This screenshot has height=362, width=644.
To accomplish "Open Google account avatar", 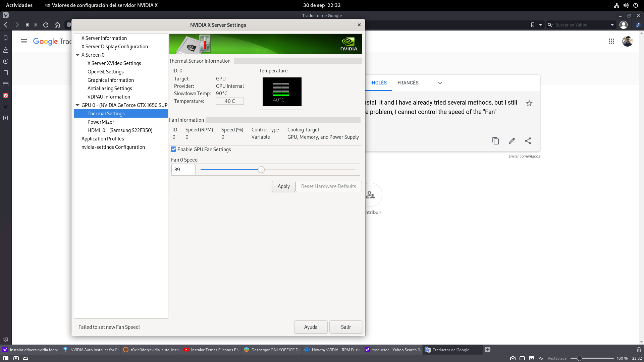I will point(627,41).
